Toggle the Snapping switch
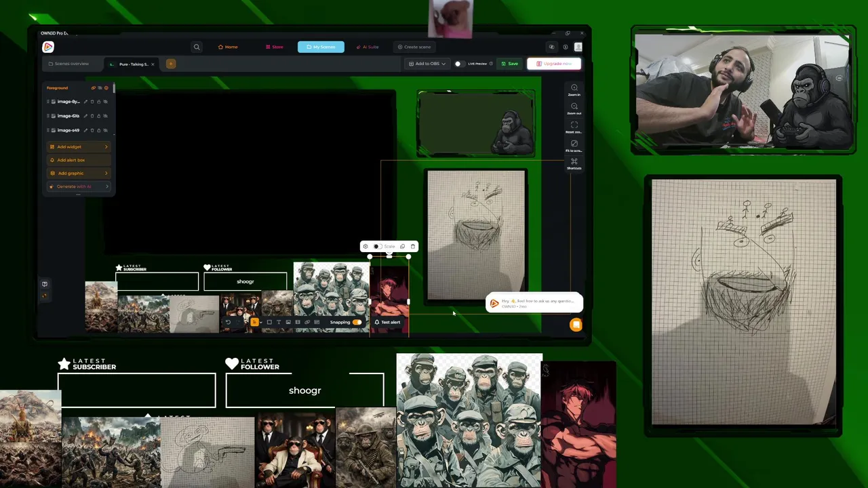 coord(357,322)
